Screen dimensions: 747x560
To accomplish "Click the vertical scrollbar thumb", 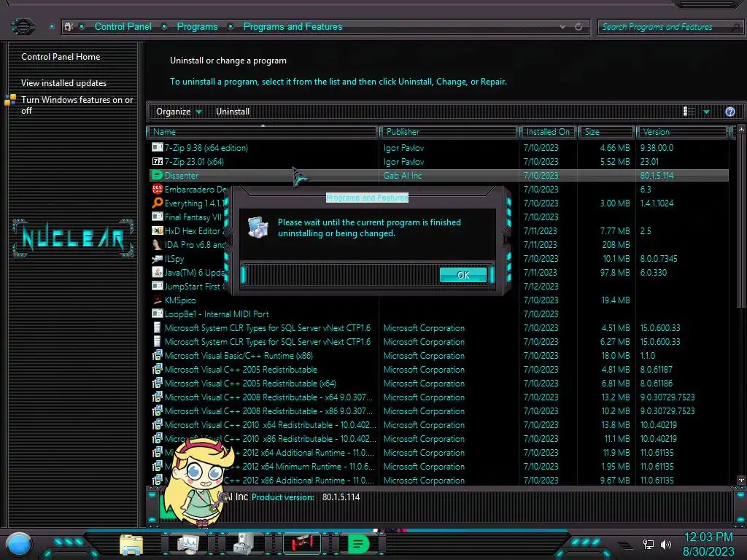I will tap(741, 220).
